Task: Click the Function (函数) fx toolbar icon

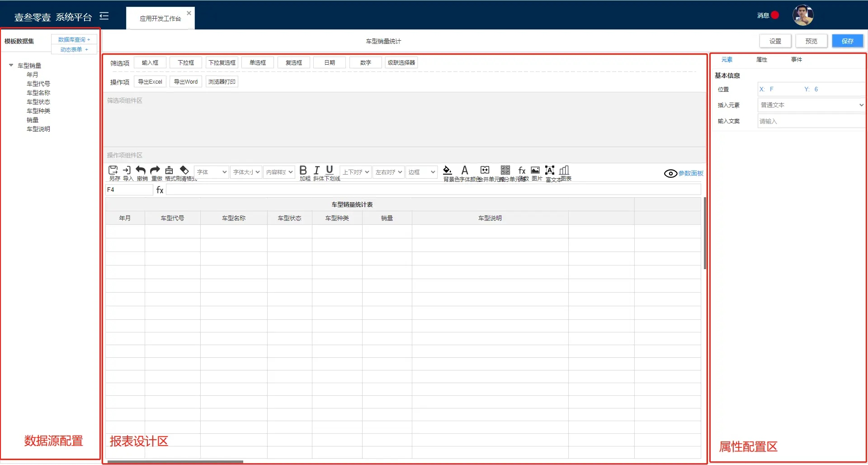Action: pyautogui.click(x=522, y=170)
